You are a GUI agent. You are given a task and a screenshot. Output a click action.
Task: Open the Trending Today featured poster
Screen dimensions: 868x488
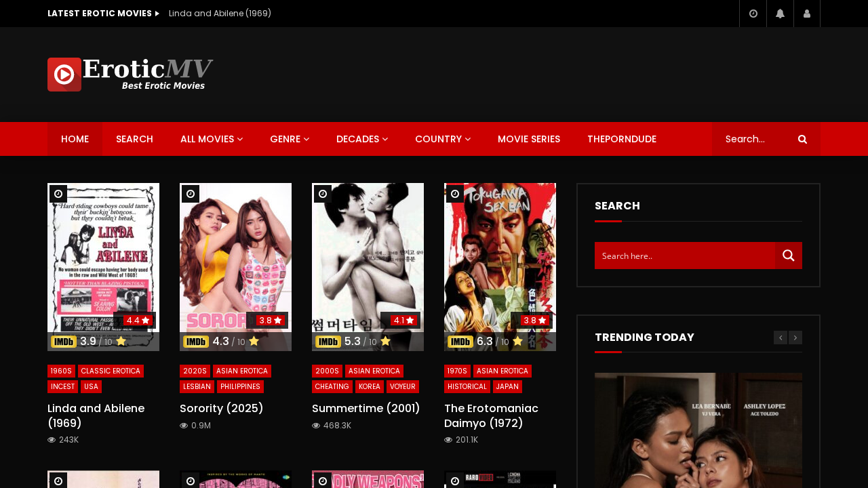pyautogui.click(x=698, y=430)
